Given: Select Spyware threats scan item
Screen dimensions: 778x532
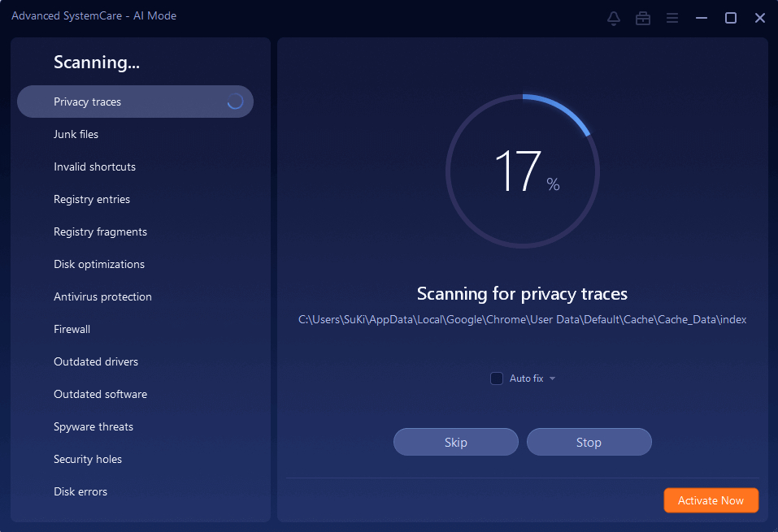Looking at the screenshot, I should [93, 427].
